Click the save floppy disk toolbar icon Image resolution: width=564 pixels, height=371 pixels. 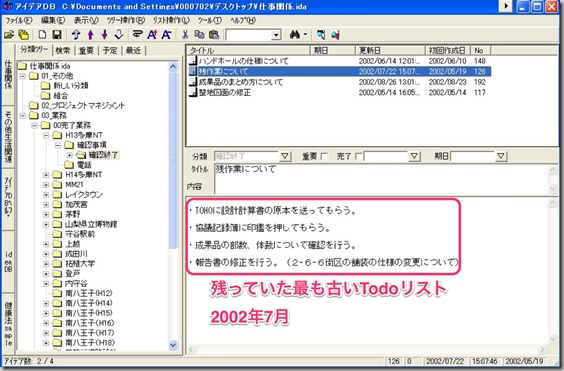(56, 35)
